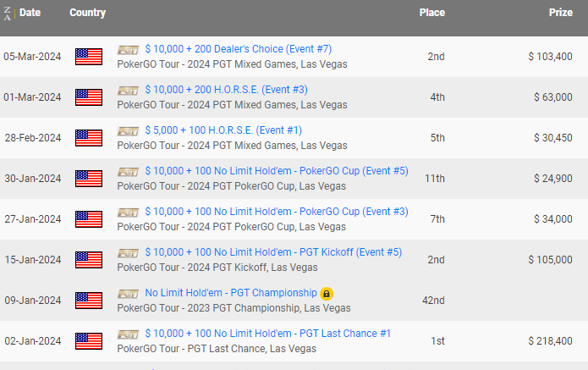Click the US flag in 02-Jan-2024 row
The image size is (588, 370).
pos(89,341)
